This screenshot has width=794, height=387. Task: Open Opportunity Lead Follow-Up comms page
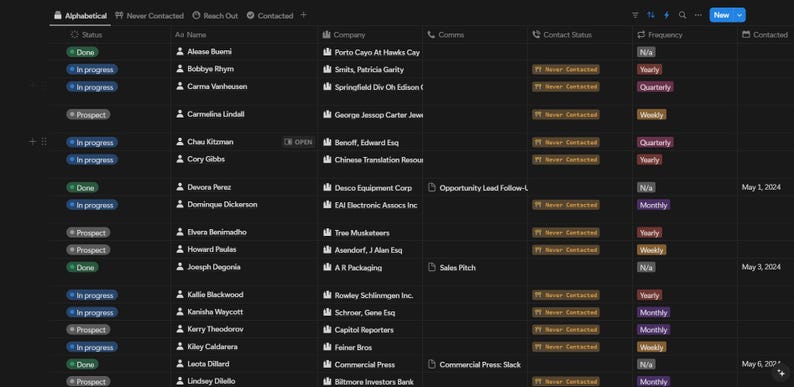click(x=484, y=188)
